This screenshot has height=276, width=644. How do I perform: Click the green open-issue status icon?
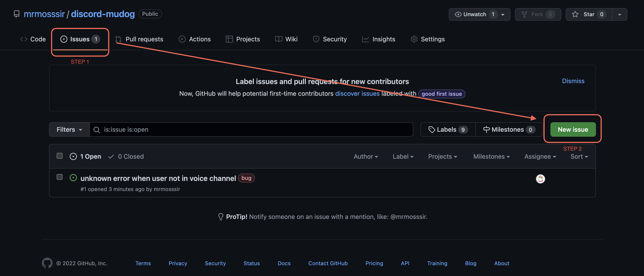[x=73, y=178]
